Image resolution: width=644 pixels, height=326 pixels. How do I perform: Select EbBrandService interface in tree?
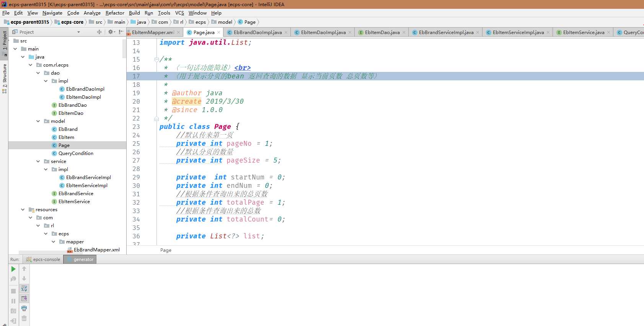[x=76, y=194]
